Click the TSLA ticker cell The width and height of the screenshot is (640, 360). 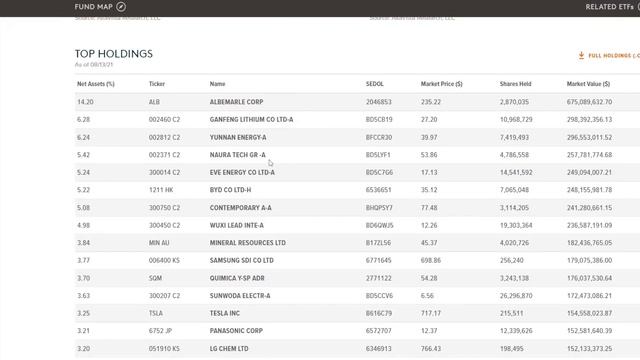click(x=156, y=313)
